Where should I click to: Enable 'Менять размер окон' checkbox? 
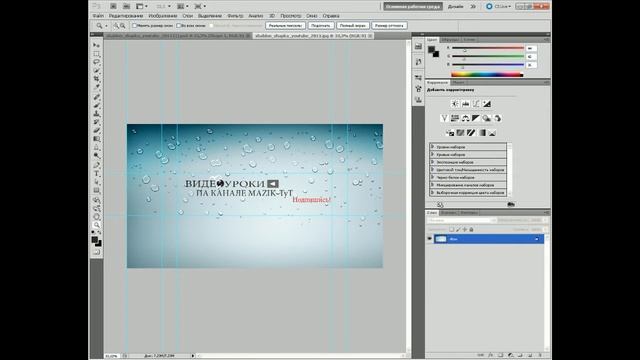[x=134, y=25]
